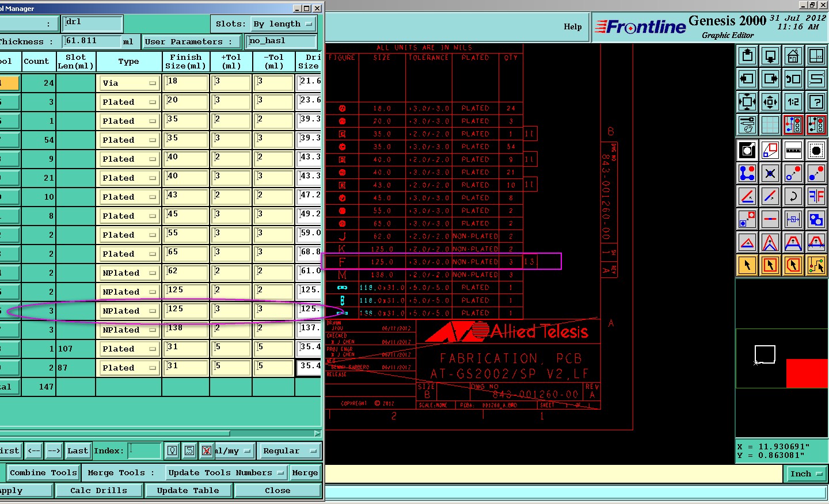Click the drl layer name field
Screen dimensions: 829x504
[x=92, y=24]
